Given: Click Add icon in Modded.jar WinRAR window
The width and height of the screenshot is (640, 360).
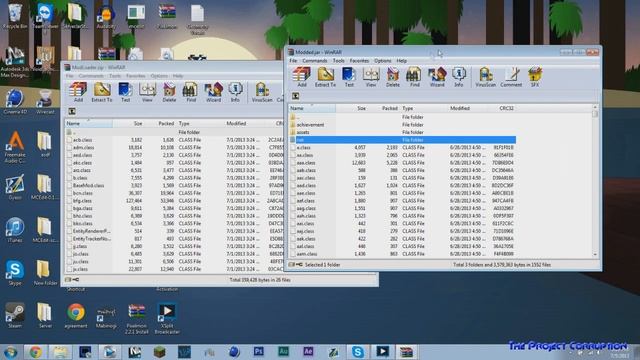Looking at the screenshot, I should (x=302, y=77).
